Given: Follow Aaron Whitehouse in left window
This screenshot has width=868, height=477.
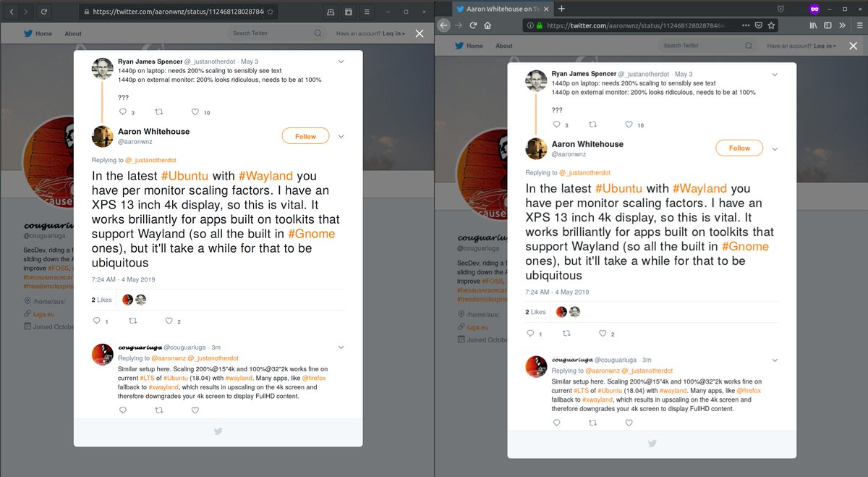Looking at the screenshot, I should pos(305,136).
